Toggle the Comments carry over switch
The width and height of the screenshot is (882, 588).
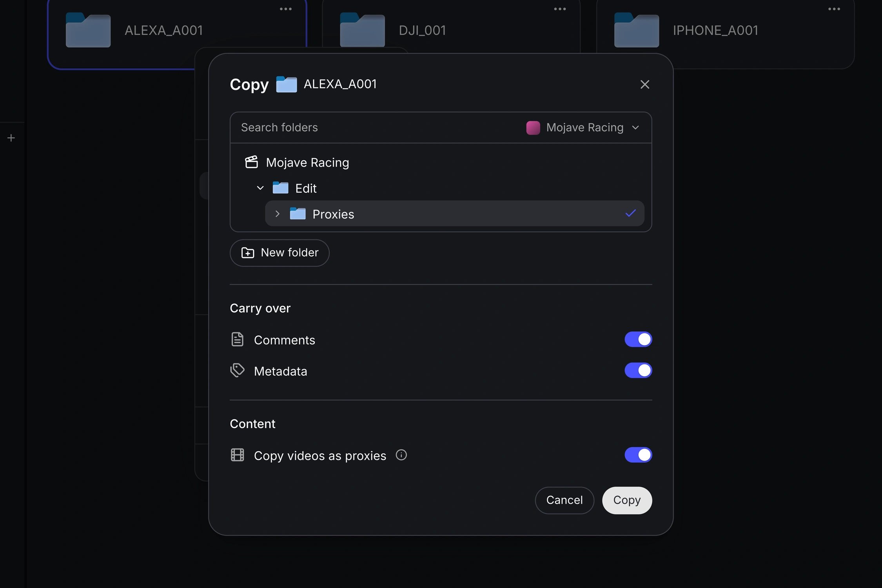click(638, 339)
